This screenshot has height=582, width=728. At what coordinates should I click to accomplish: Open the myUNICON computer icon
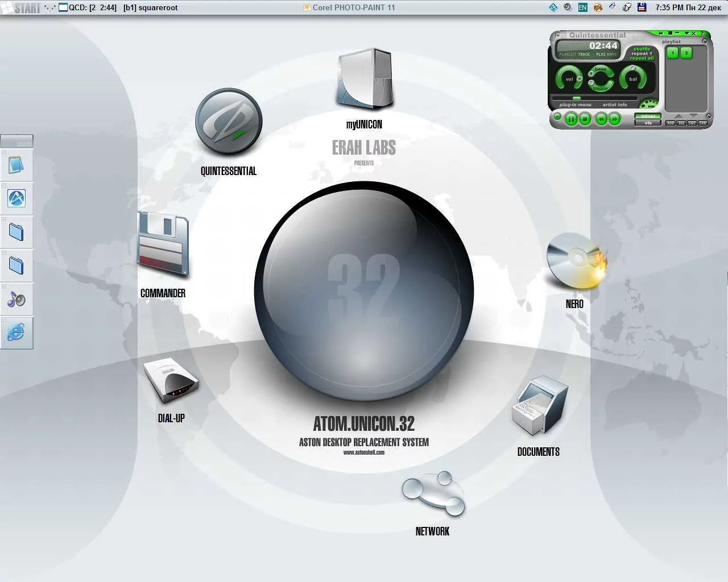click(x=364, y=80)
